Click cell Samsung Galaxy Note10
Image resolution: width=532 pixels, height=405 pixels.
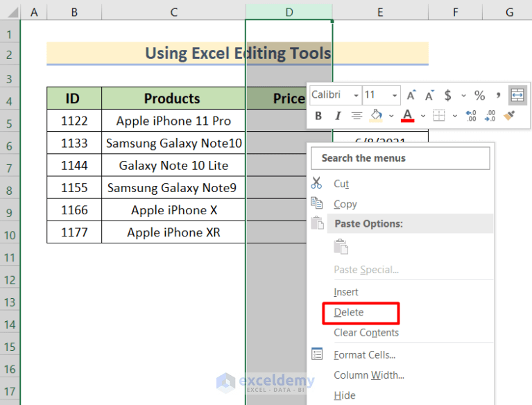tap(173, 143)
